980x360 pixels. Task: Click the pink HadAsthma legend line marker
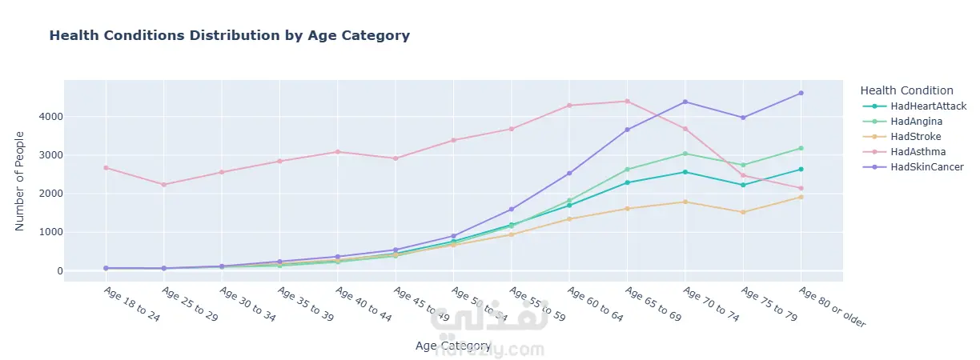pos(874,152)
